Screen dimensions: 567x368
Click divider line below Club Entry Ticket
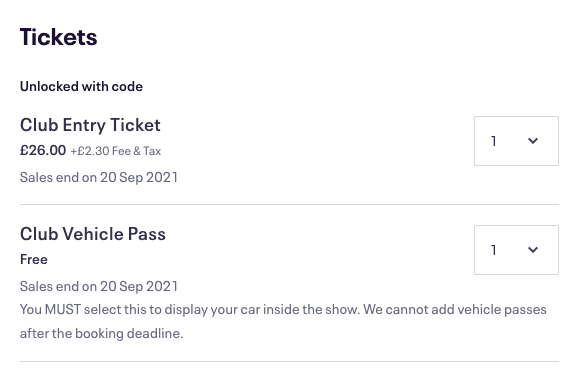click(289, 204)
